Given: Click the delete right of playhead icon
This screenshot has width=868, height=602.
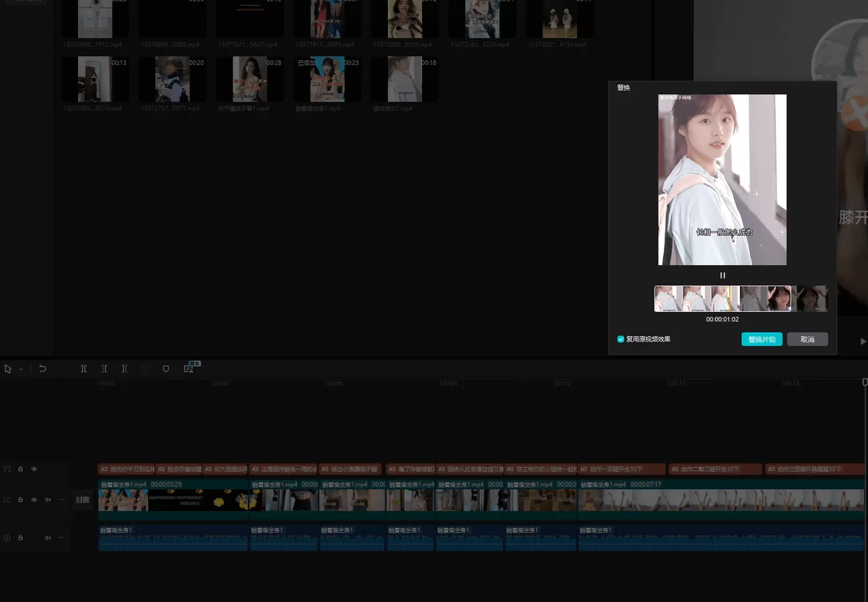Looking at the screenshot, I should [x=125, y=369].
